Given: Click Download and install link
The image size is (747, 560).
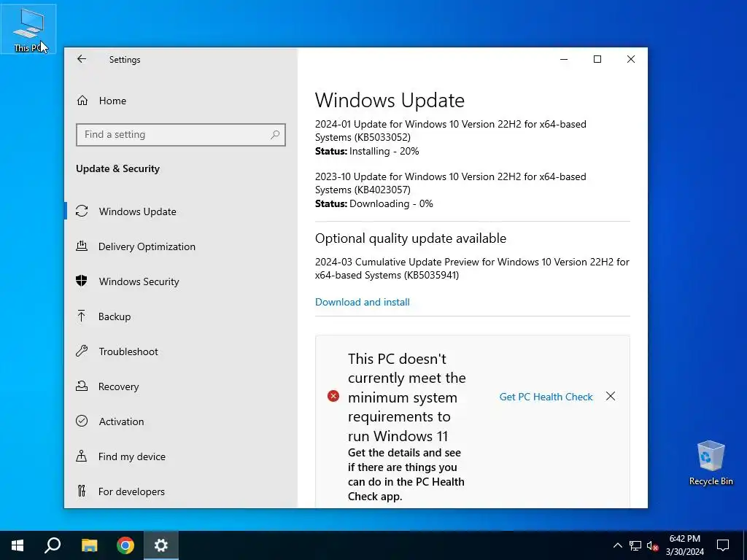Looking at the screenshot, I should coord(362,302).
